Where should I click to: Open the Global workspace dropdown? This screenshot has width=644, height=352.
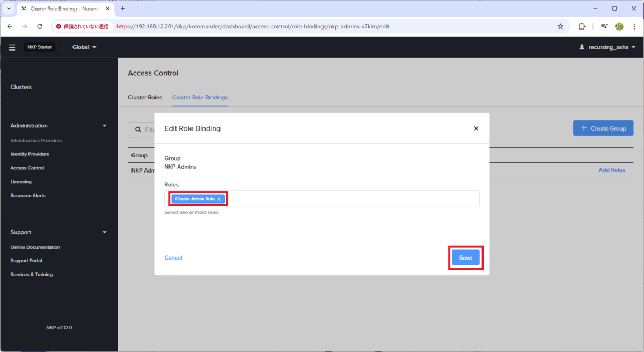point(84,47)
